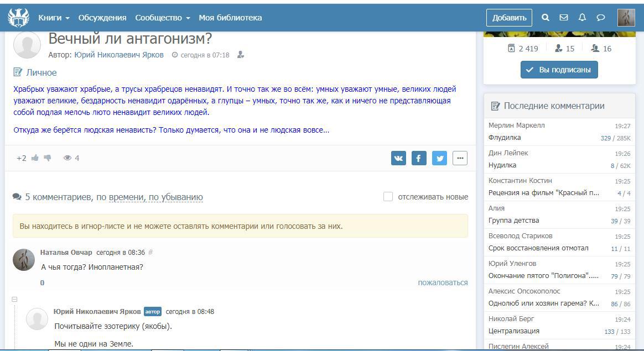The height and width of the screenshot is (351, 644).
Task: Open Наталья Овчар profile name link
Action: (x=66, y=253)
